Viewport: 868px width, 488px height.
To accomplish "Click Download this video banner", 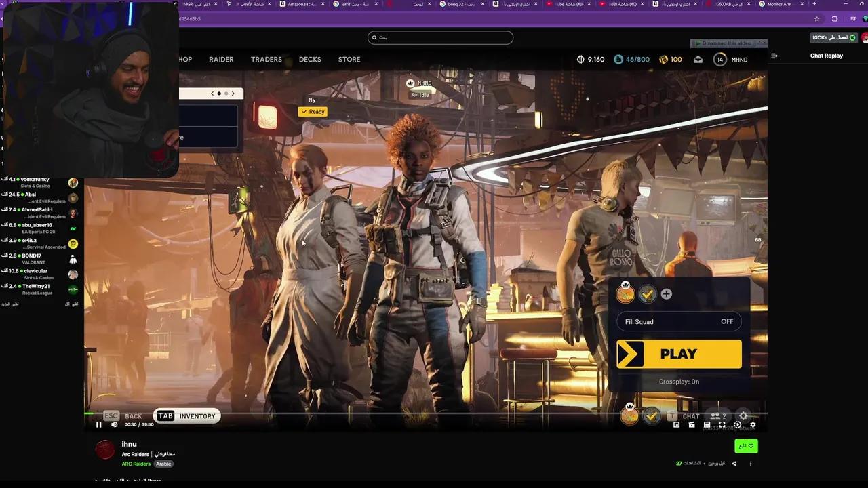I will click(x=723, y=43).
